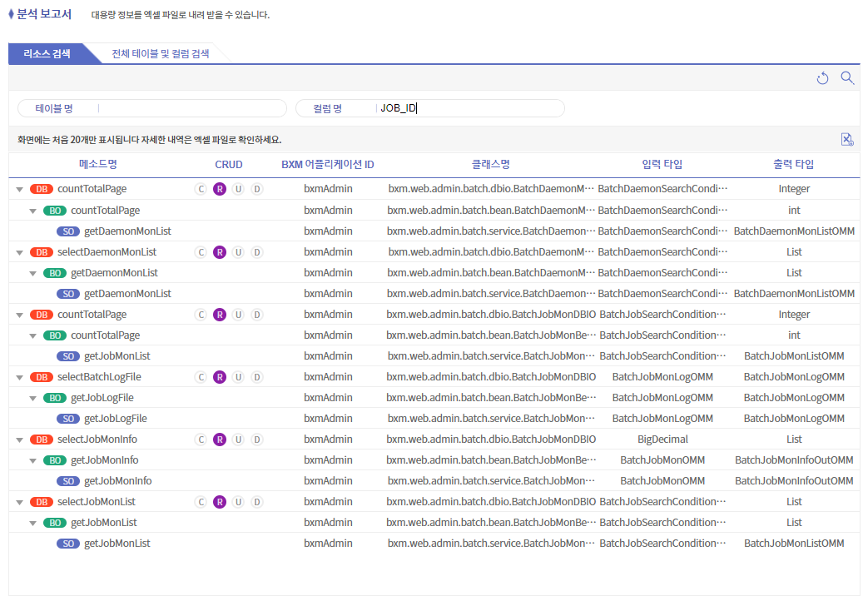Download the Excel file icon

click(847, 139)
